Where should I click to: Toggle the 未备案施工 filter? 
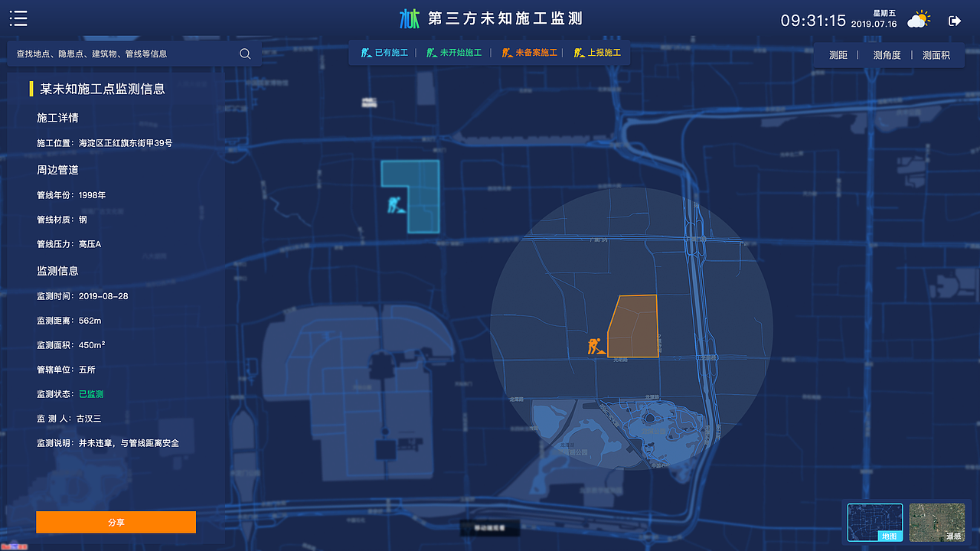[529, 53]
